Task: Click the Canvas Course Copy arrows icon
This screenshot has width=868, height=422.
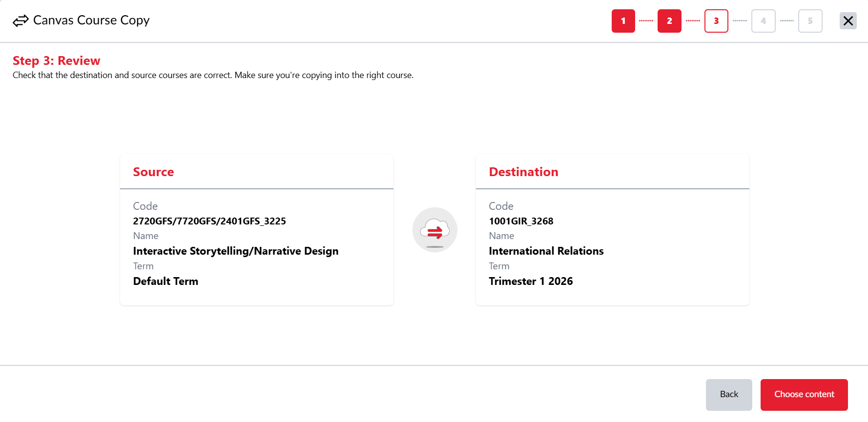Action: tap(21, 21)
